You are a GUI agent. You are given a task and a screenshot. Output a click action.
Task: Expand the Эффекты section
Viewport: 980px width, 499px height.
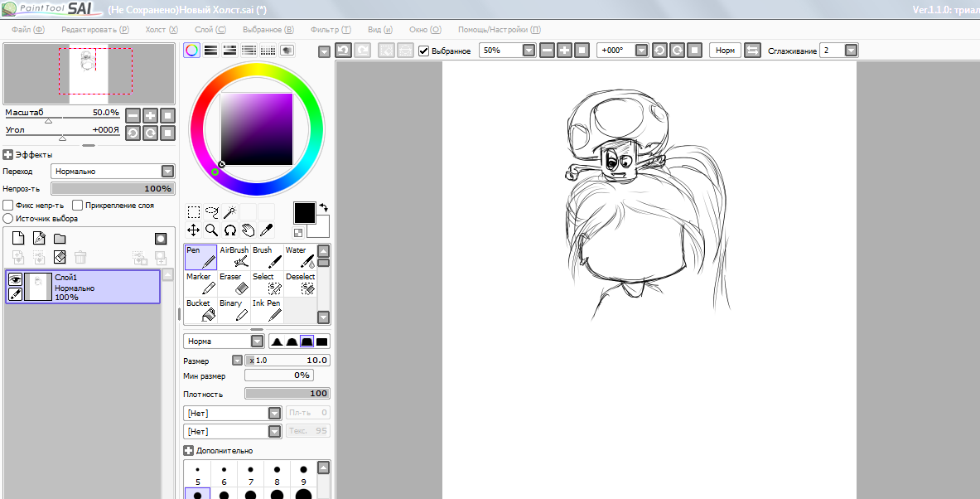(x=8, y=154)
